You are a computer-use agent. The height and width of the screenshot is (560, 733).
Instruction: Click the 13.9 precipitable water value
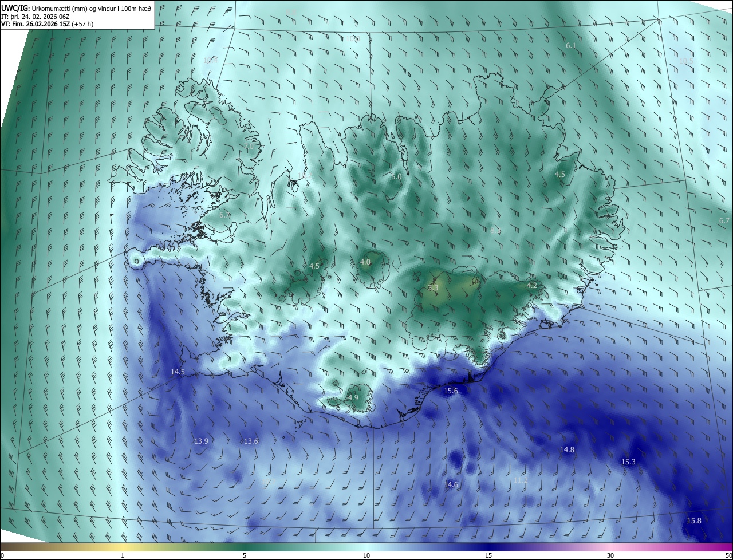(x=201, y=441)
